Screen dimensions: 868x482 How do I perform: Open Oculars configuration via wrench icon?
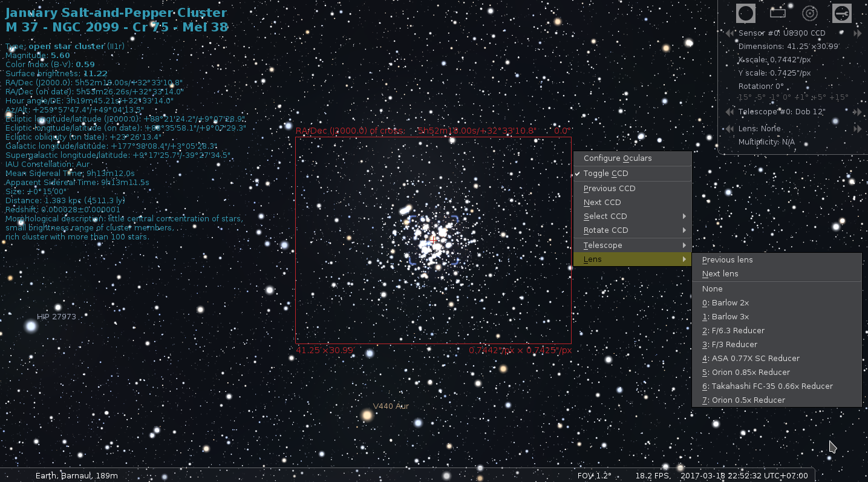pos(841,13)
